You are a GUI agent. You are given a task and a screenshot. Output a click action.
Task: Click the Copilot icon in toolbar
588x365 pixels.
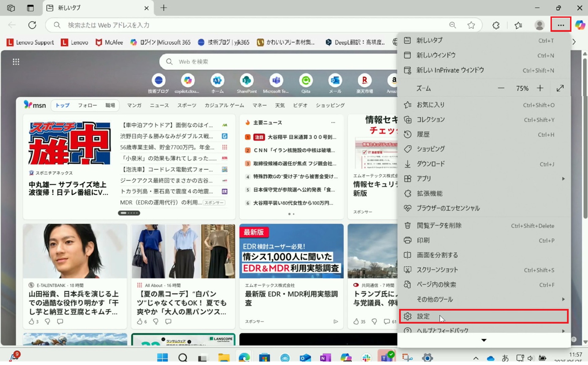click(x=580, y=25)
